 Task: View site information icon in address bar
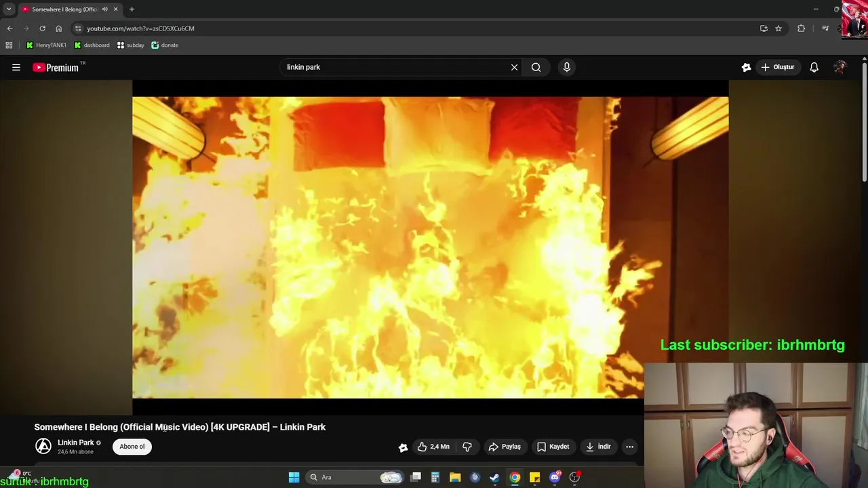click(78, 28)
